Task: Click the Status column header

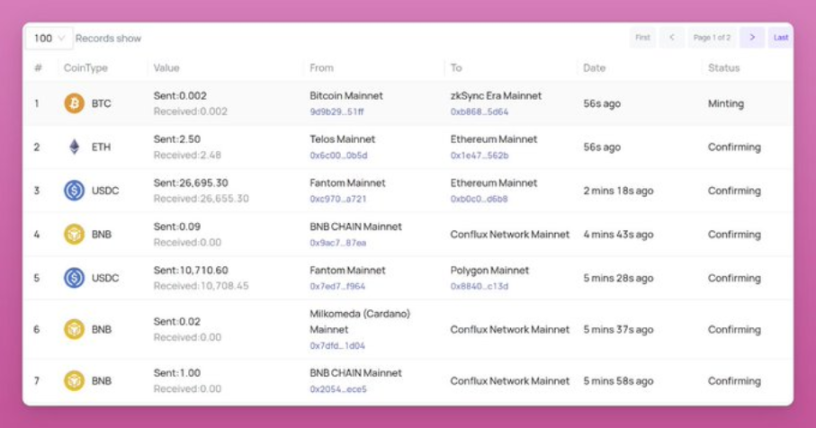Action: 723,68
